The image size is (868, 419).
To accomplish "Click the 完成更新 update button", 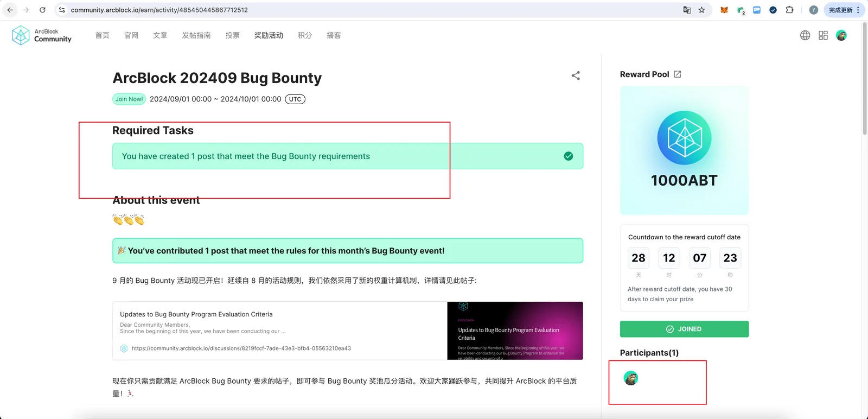I will click(840, 10).
